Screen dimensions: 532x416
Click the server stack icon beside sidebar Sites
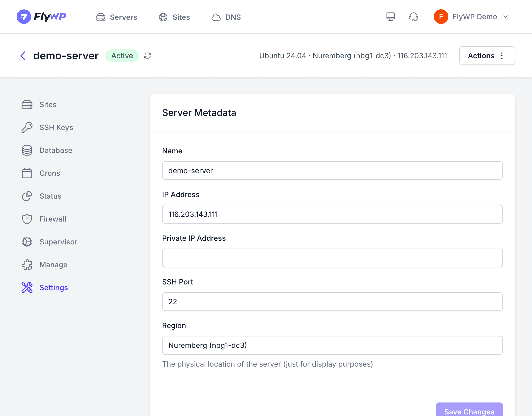[x=27, y=105]
